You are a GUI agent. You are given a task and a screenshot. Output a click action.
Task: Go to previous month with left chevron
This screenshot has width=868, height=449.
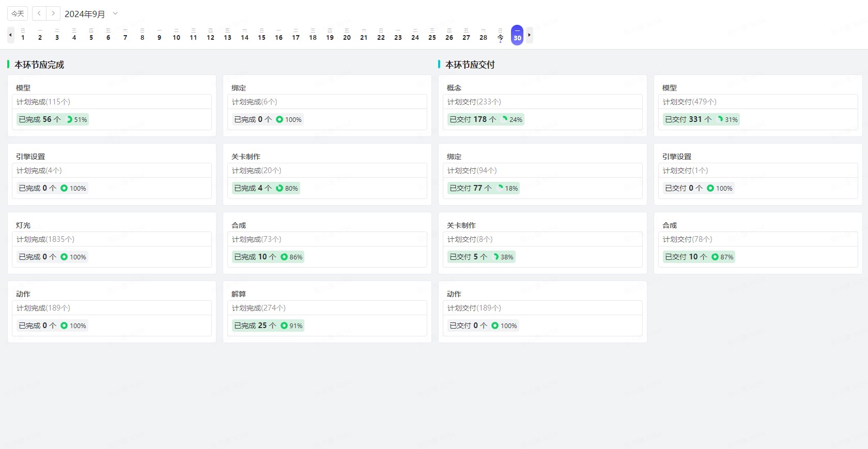pyautogui.click(x=39, y=13)
